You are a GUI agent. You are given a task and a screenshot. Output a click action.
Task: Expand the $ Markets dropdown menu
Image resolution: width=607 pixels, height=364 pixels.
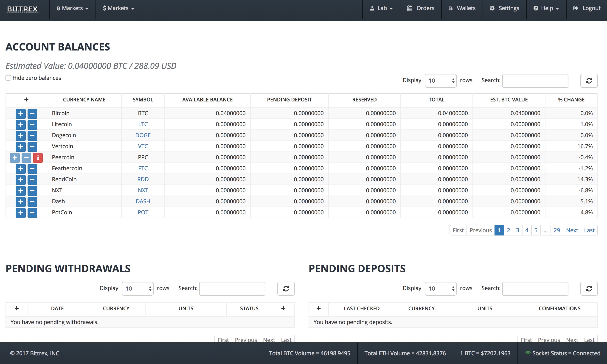click(117, 8)
